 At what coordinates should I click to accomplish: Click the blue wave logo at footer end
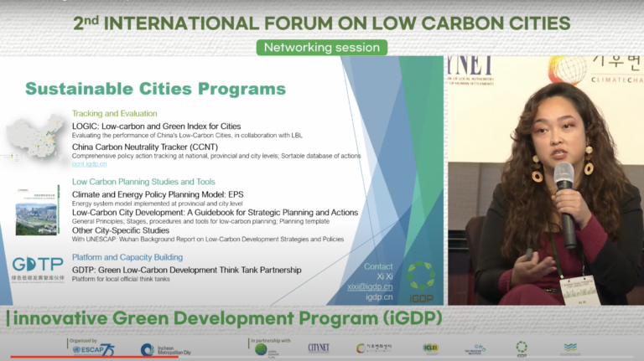tap(570, 348)
